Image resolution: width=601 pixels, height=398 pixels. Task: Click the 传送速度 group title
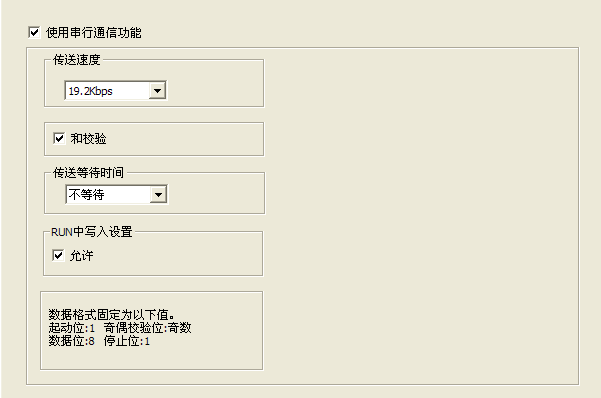(x=77, y=60)
